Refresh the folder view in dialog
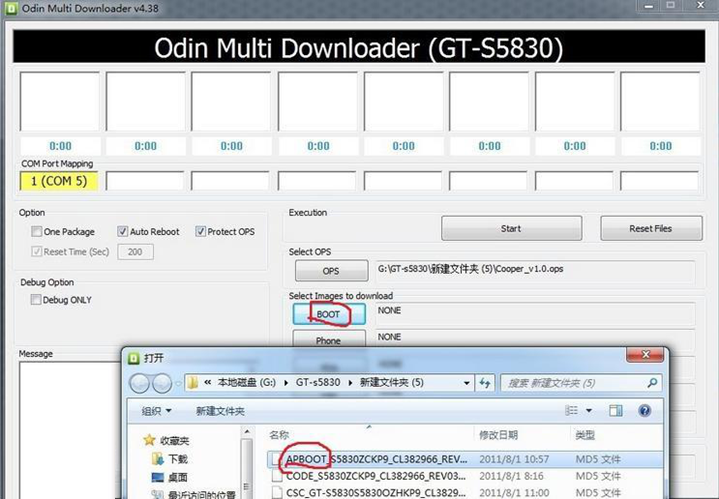Viewport: 719px width, 499px height. [485, 383]
